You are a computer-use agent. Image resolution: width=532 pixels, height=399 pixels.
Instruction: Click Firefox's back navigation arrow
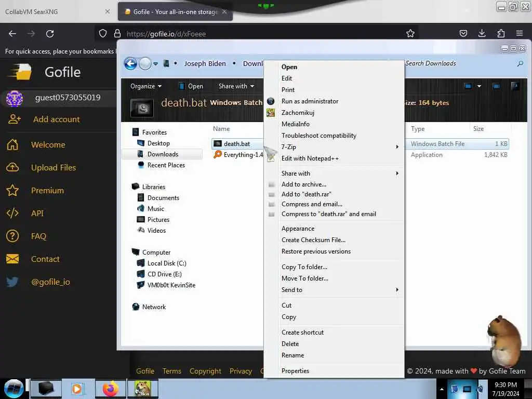12,34
